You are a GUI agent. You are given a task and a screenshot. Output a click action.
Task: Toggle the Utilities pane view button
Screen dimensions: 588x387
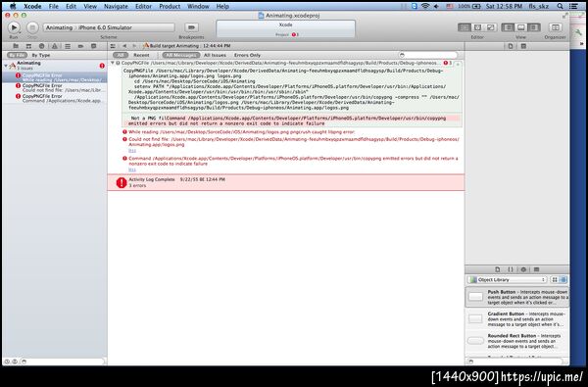[534, 27]
